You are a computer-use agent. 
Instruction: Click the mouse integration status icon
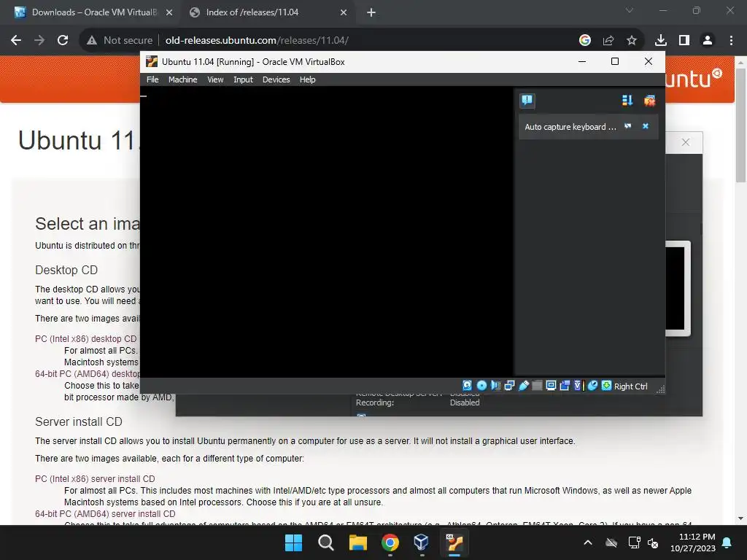tap(592, 386)
